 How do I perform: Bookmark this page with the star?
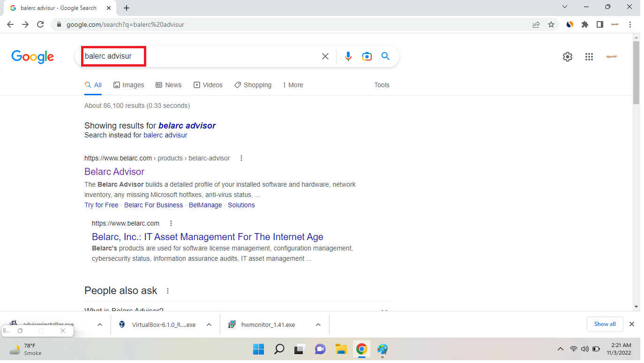tap(551, 24)
